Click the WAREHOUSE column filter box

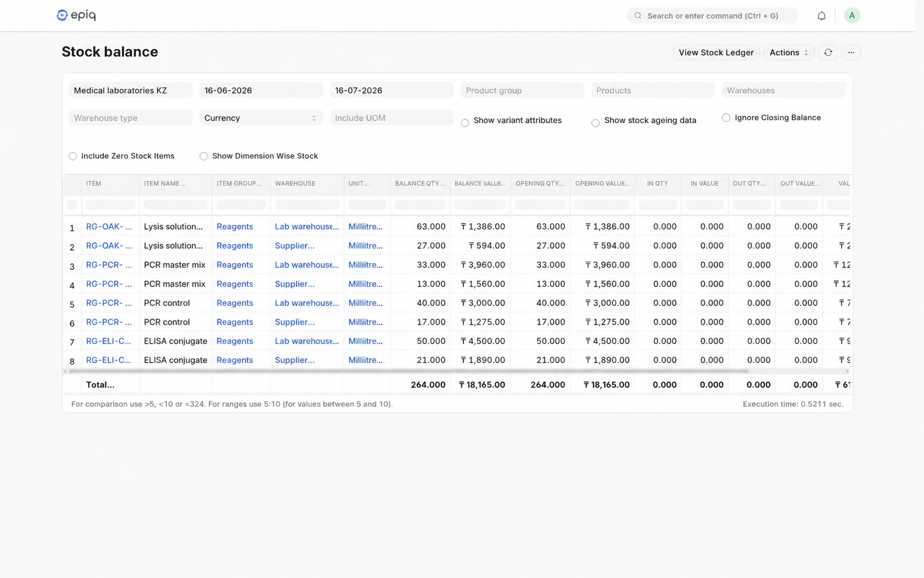[307, 205]
